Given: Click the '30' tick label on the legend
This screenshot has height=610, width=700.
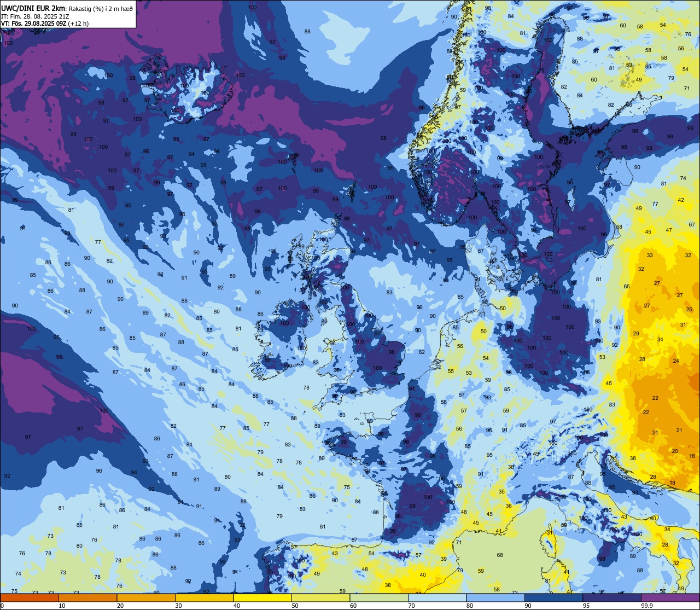Looking at the screenshot, I should point(178,606).
